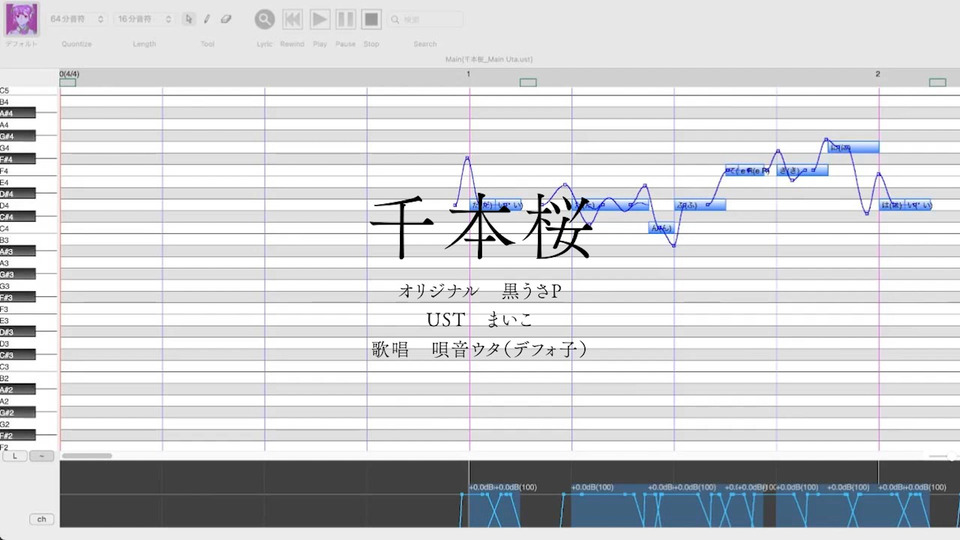This screenshot has width=960, height=540.
Task: Click the F#4 black piano key
Action: click(18, 159)
